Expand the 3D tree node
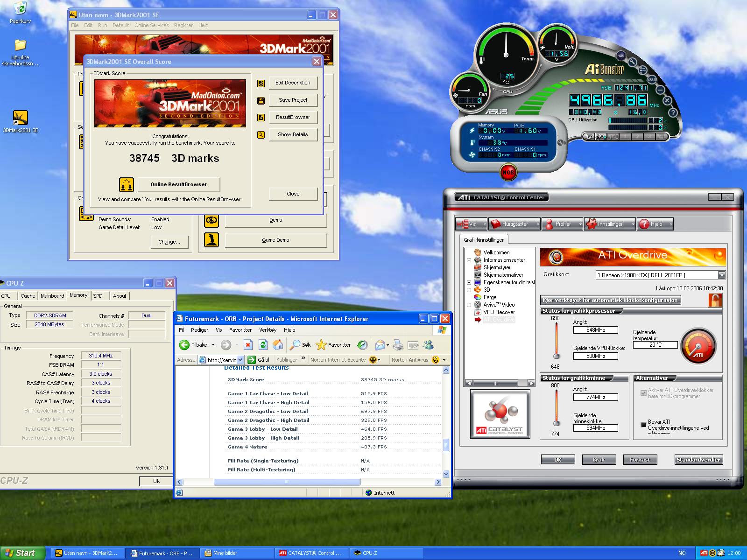Viewport: 747px width, 560px height. [x=469, y=290]
